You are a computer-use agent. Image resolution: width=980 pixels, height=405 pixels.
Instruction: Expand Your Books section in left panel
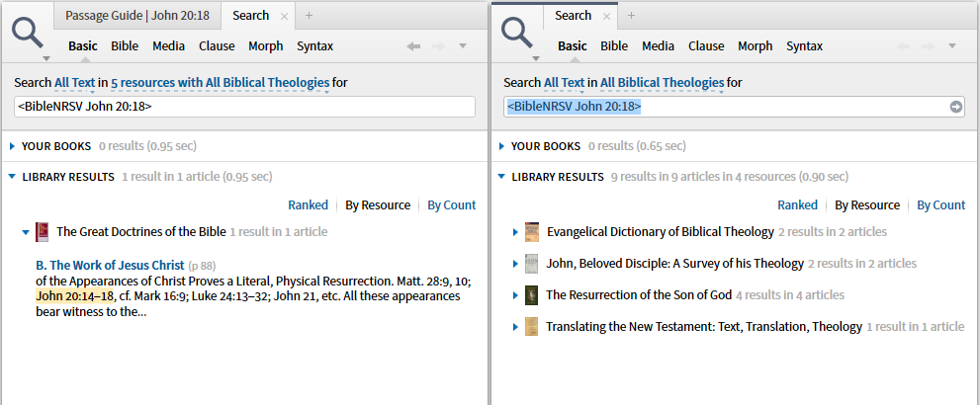click(12, 146)
